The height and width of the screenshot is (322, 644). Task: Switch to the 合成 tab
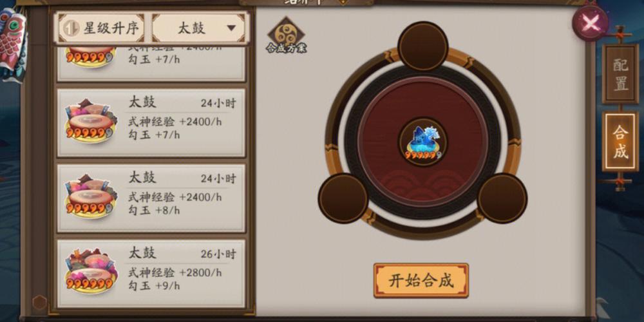pyautogui.click(x=620, y=142)
